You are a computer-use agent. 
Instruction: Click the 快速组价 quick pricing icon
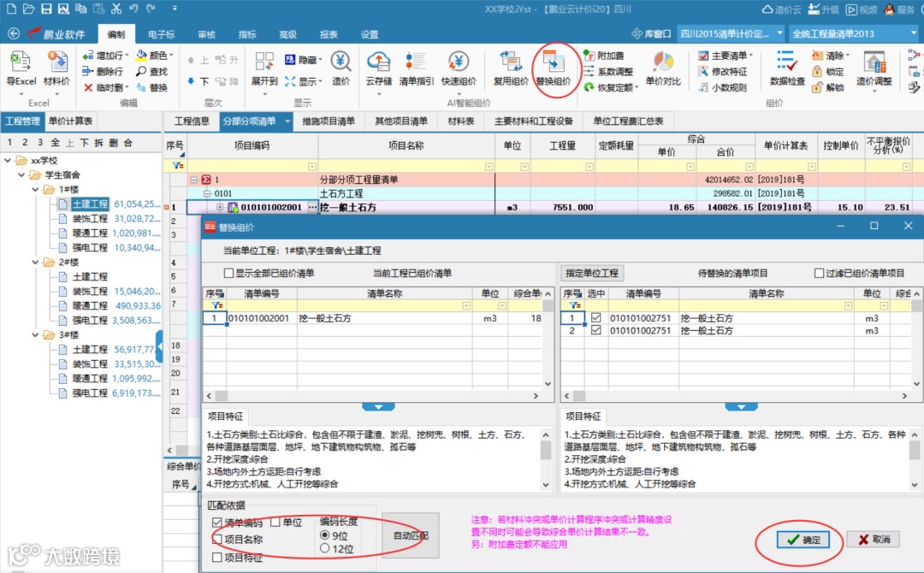[x=459, y=62]
